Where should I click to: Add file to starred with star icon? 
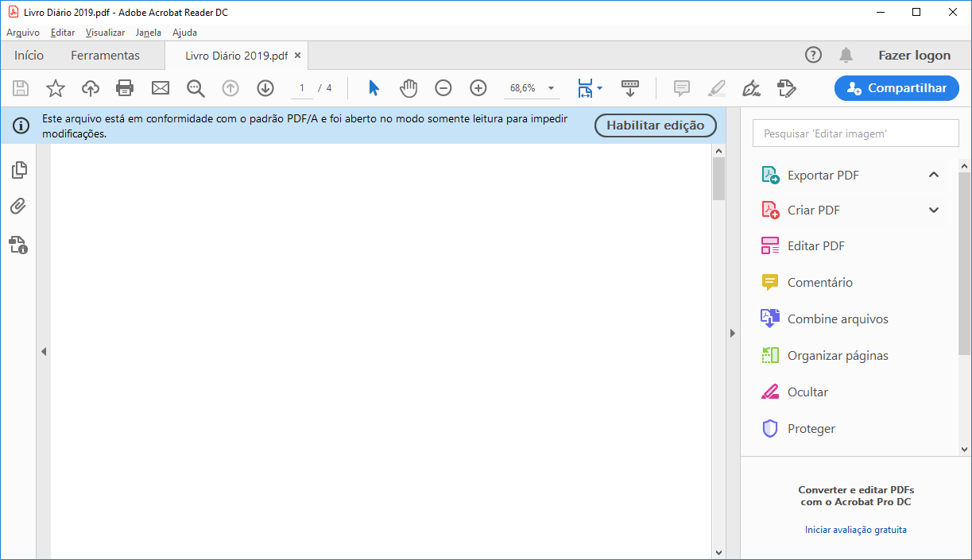tap(56, 88)
